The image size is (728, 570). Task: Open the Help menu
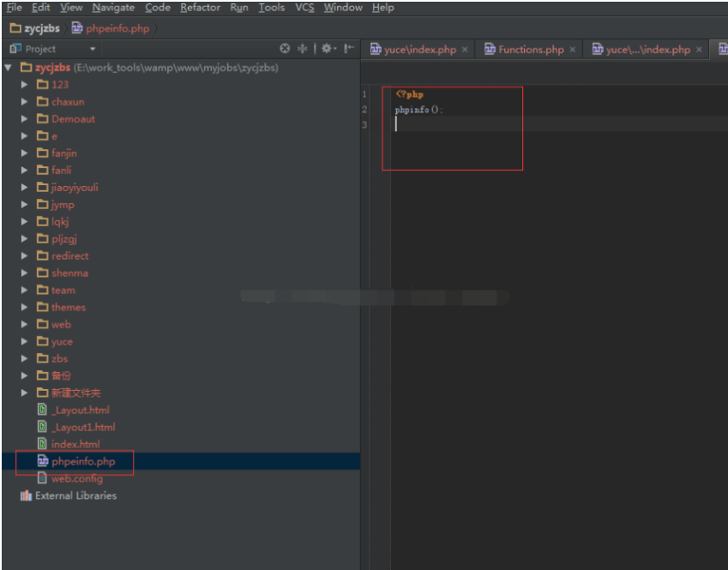[383, 8]
